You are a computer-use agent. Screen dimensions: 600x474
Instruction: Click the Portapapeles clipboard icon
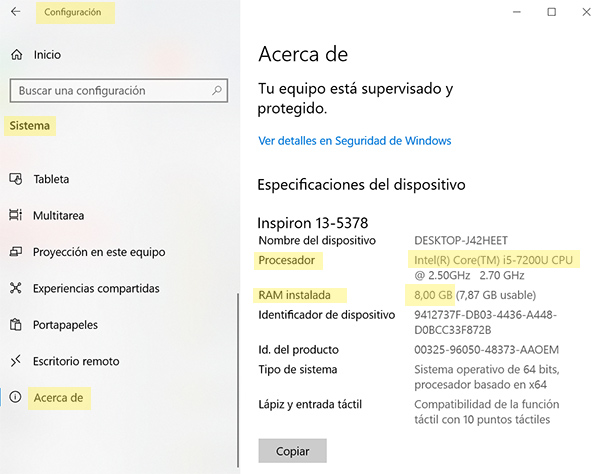pyautogui.click(x=15, y=325)
